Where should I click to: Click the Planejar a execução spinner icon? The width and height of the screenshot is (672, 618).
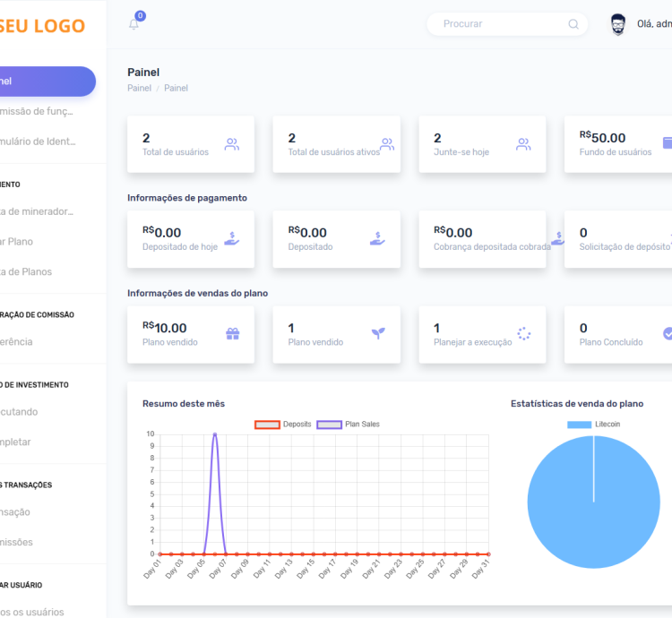tap(524, 334)
